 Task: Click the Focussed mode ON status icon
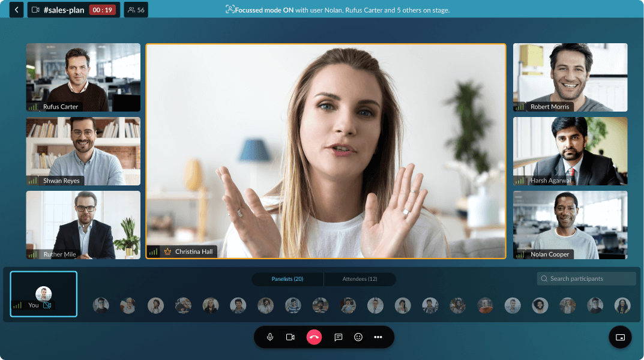[x=230, y=10]
